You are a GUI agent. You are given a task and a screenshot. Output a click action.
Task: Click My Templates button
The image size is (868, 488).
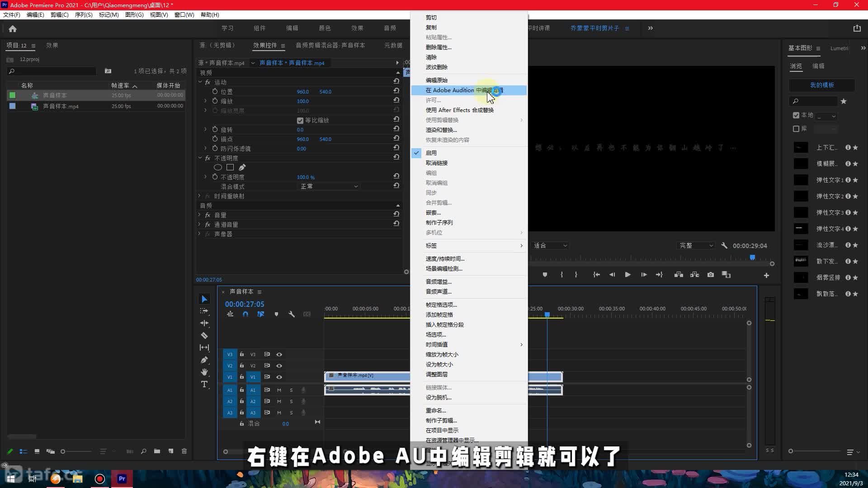tap(822, 85)
